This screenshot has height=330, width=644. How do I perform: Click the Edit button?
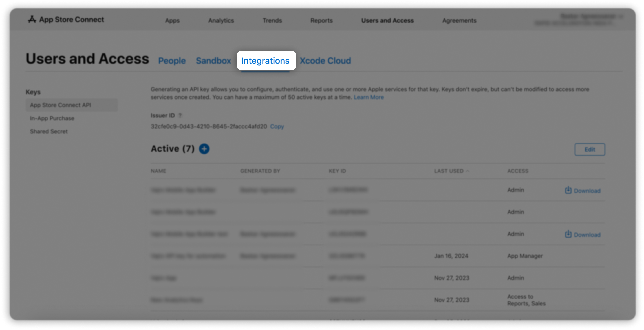(590, 150)
